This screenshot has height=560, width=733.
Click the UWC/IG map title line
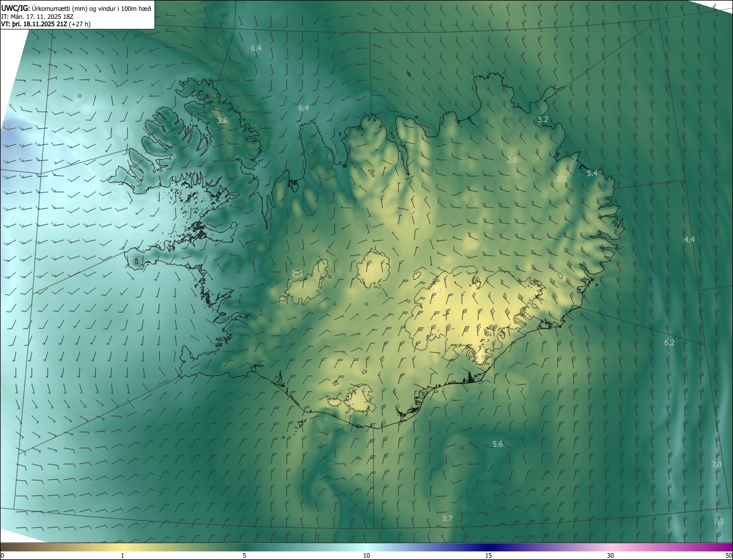point(77,8)
